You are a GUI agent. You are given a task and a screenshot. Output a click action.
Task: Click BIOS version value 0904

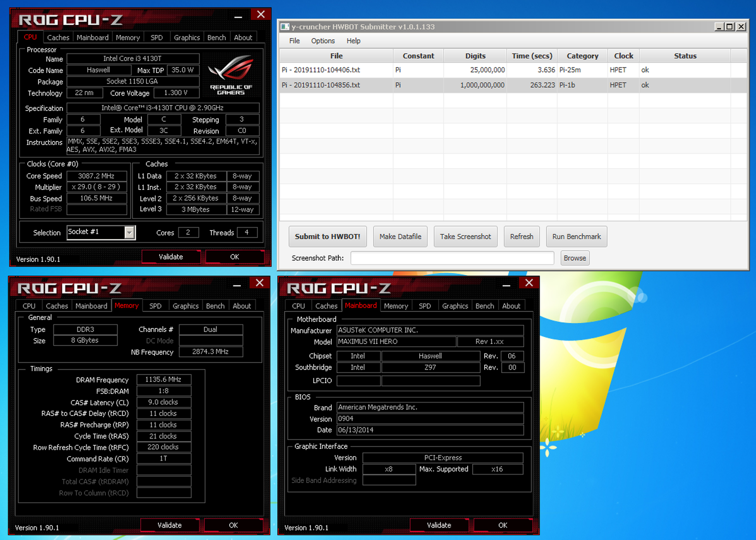430,418
